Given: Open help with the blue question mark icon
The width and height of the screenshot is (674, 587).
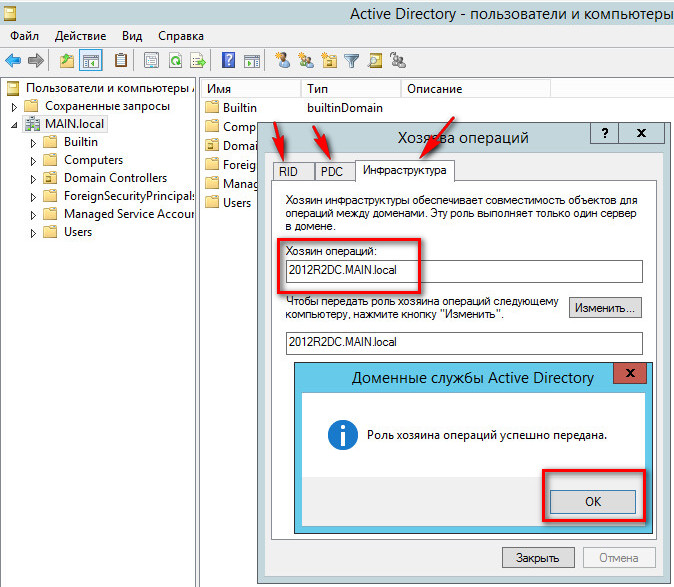Looking at the screenshot, I should pos(228,60).
